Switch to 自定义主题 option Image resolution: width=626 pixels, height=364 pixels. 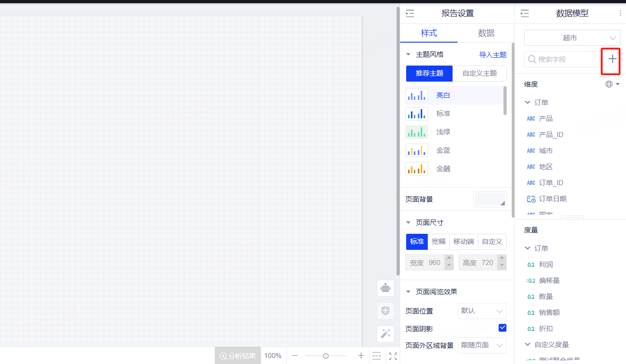479,73
